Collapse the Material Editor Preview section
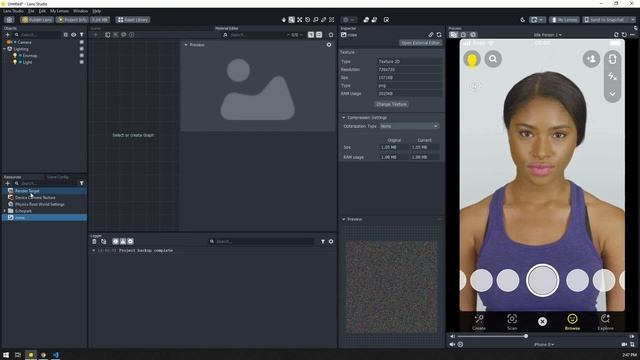The height and width of the screenshot is (360, 640). click(186, 45)
